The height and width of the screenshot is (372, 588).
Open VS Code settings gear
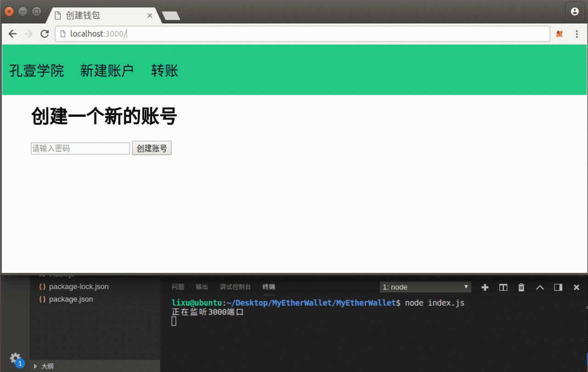(x=15, y=358)
